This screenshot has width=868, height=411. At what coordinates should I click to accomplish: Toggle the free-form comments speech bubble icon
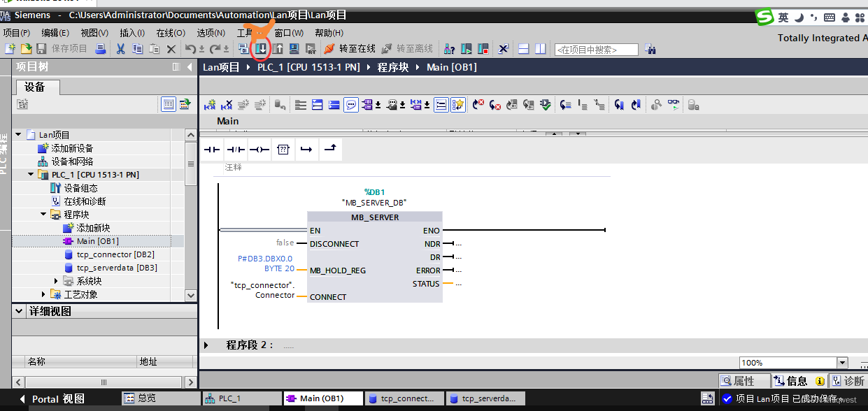pos(350,104)
